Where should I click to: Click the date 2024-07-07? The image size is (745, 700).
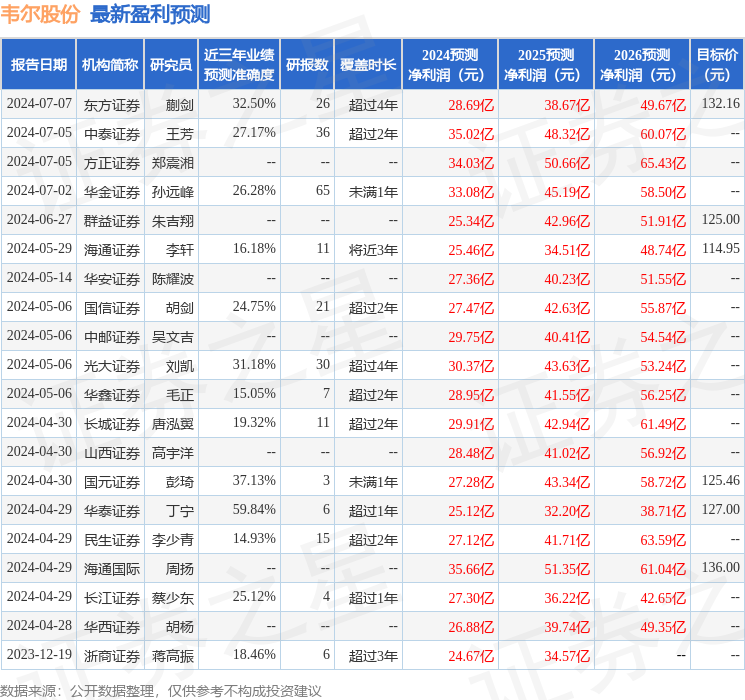coord(39,103)
